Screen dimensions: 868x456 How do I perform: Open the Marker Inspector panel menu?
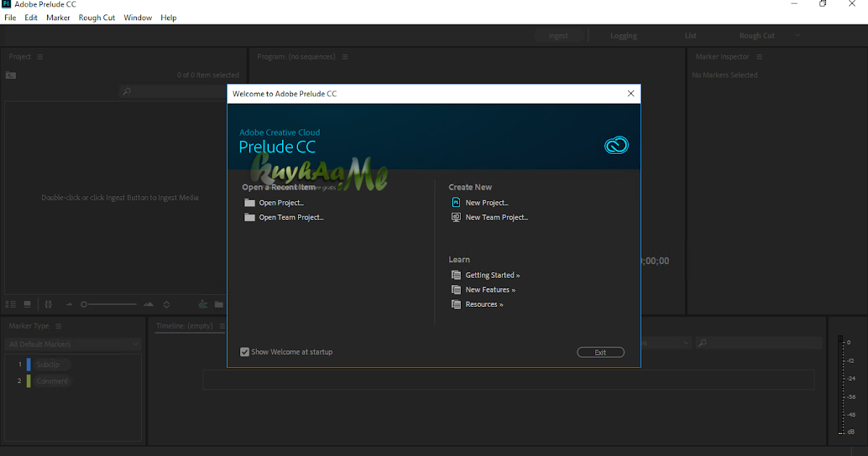pyautogui.click(x=759, y=56)
